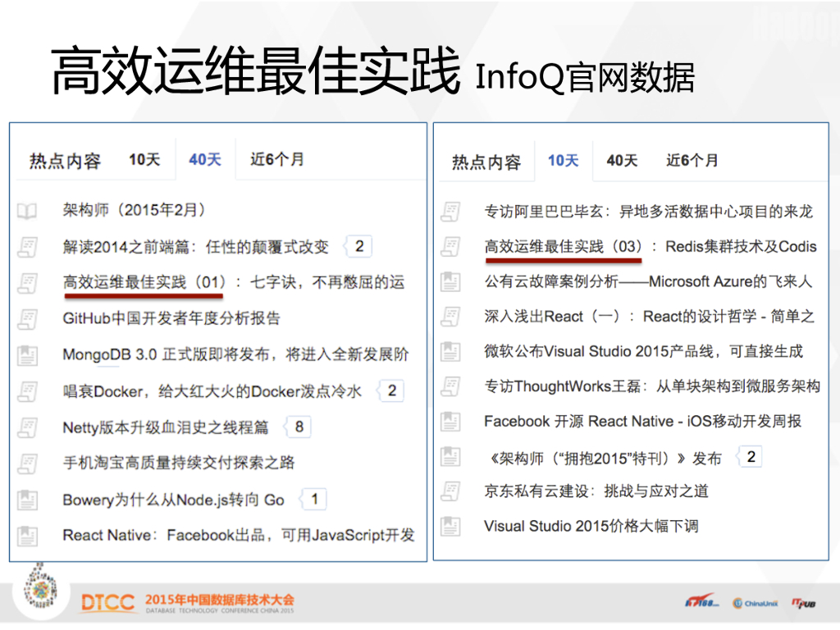Open 高效运维最佳实践（01）article link
This screenshot has height=630, width=840.
(234, 282)
